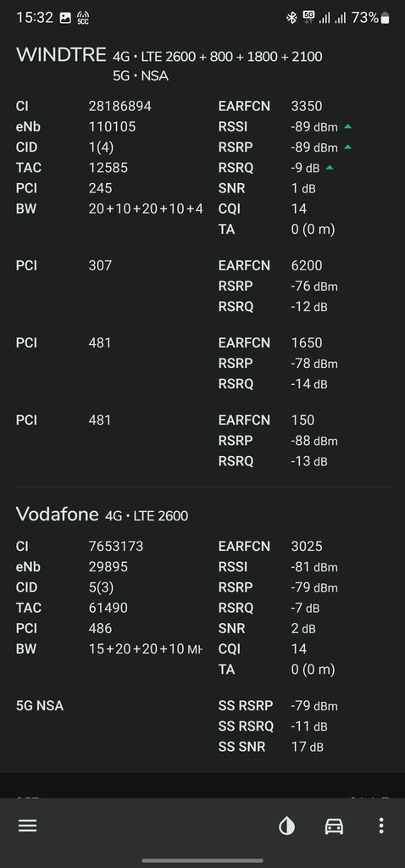The image size is (405, 868).
Task: Select the WINDTRE CI value 28186894
Action: point(120,106)
